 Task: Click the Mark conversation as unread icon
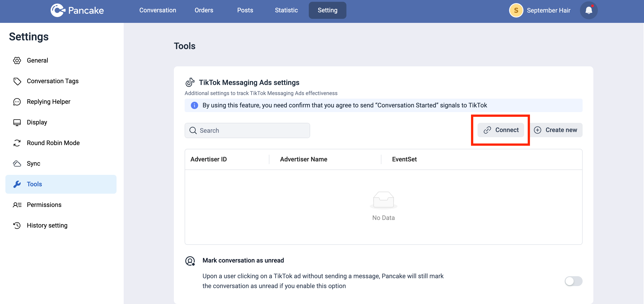(190, 261)
